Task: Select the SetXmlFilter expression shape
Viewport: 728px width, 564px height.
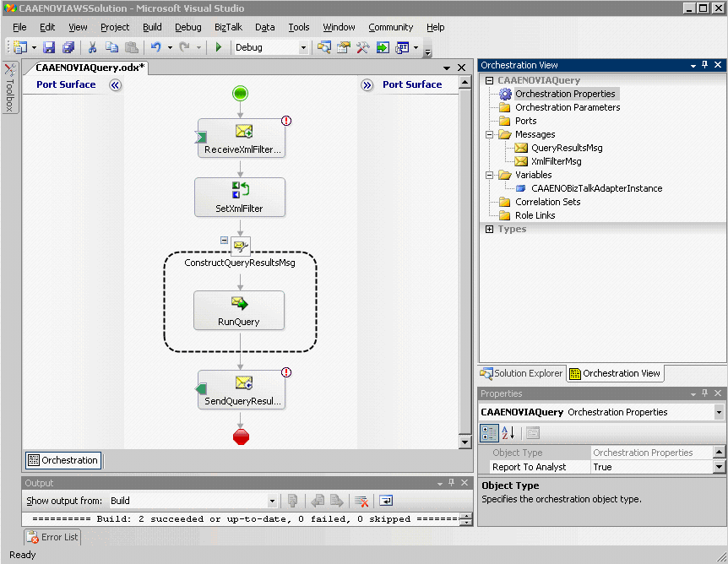Action: 240,197
